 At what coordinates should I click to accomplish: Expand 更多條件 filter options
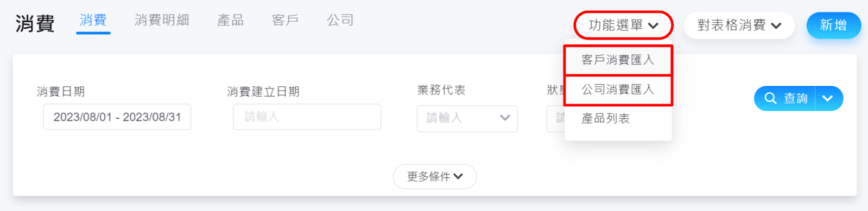(435, 177)
